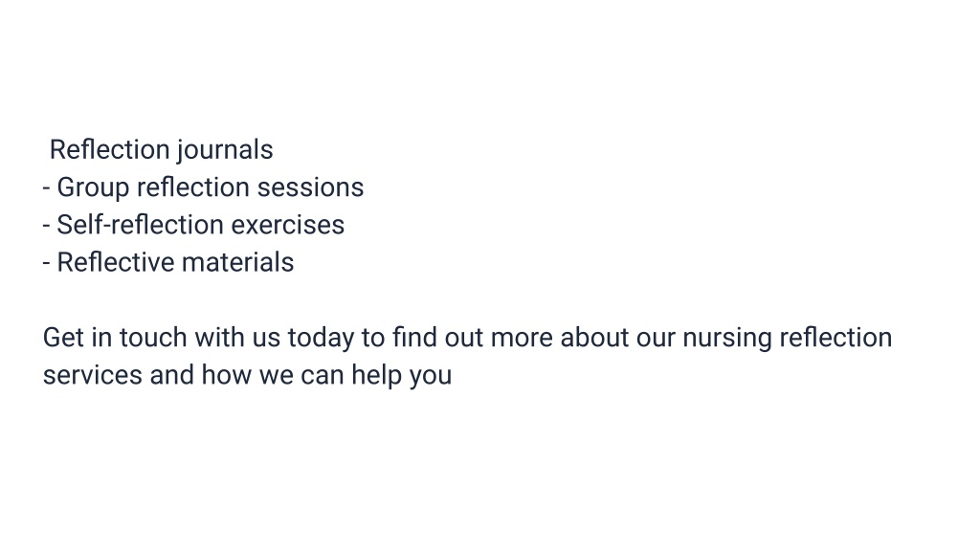Click the dash before 'Group reflection sessions'
The height and width of the screenshot is (551, 980).
46,188
